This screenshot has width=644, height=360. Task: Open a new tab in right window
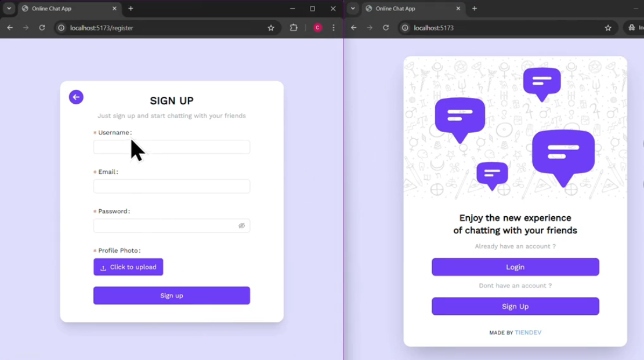(x=475, y=9)
